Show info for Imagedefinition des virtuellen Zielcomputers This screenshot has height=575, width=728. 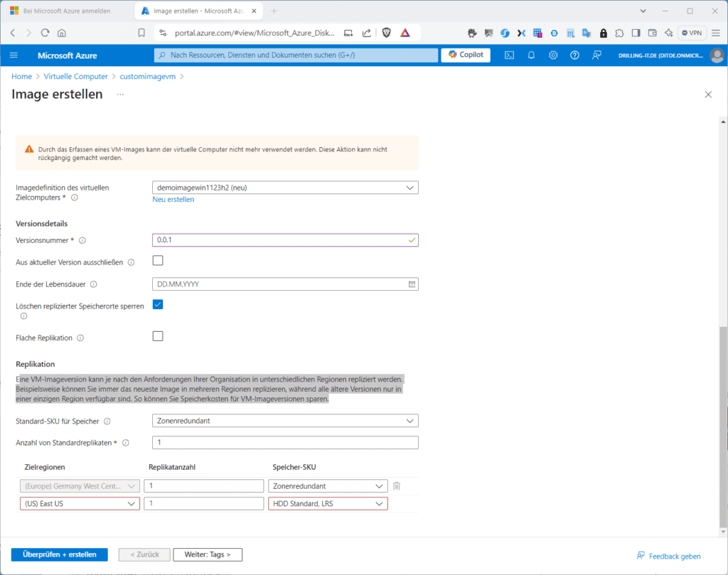pos(74,198)
